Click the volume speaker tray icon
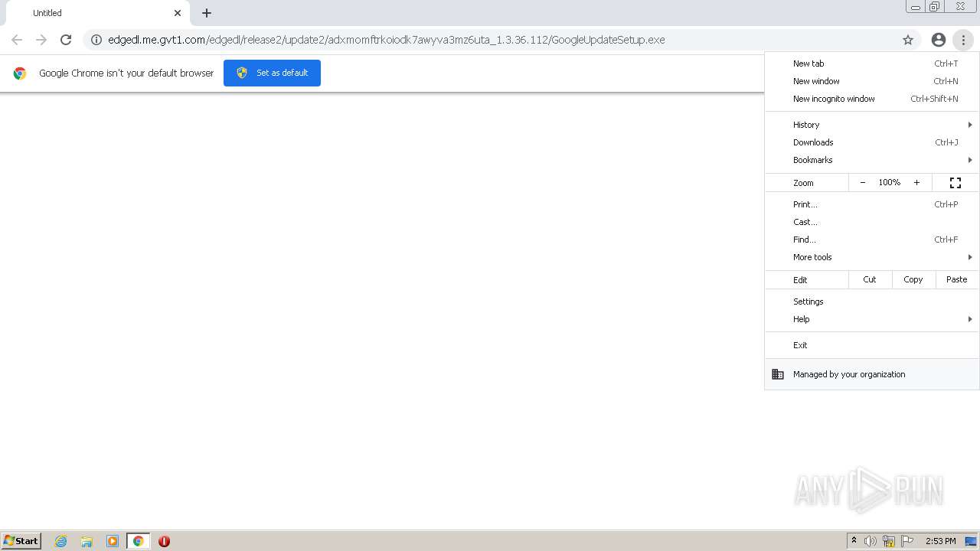980x551 pixels. [871, 541]
